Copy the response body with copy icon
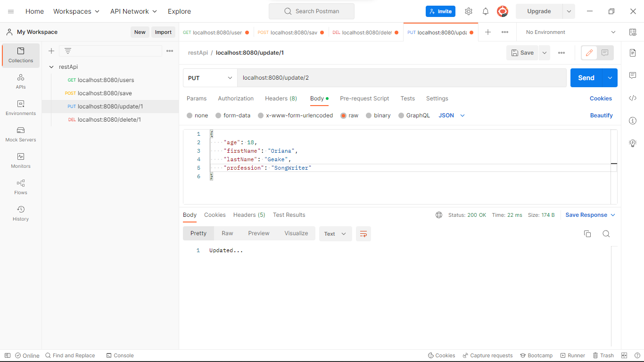The height and width of the screenshot is (362, 644). [x=587, y=234]
